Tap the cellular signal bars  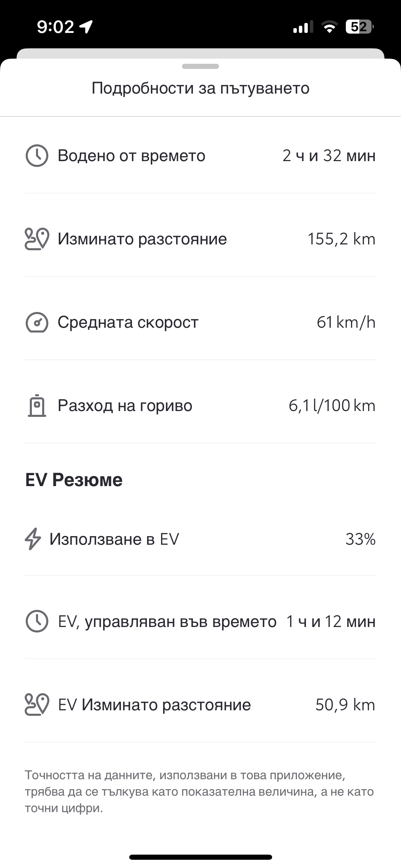point(303,27)
